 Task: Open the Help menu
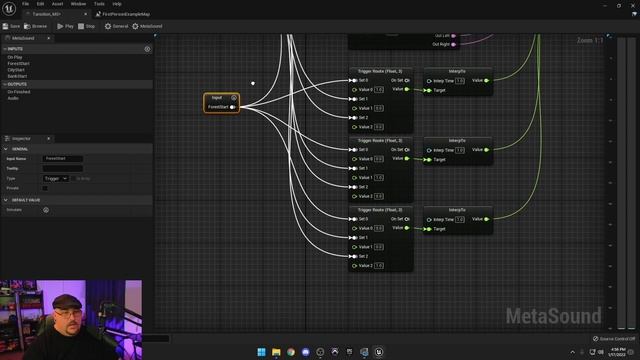117,4
